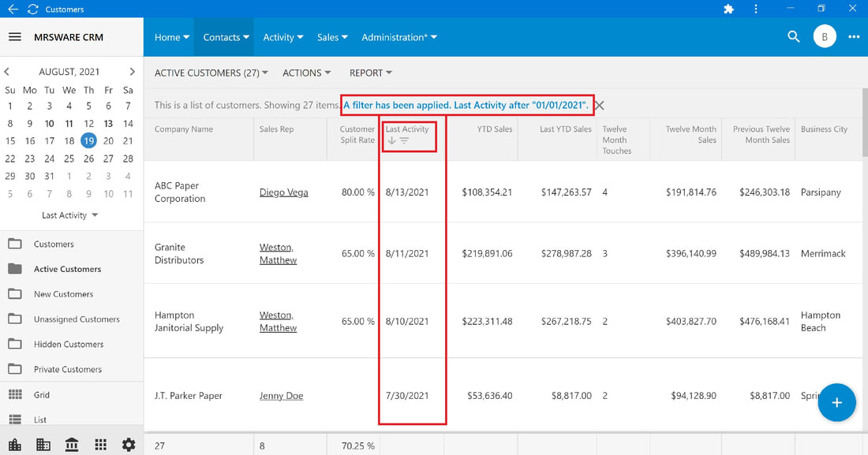868x455 pixels.
Task: Open the settings gear in bottom bar
Action: (x=129, y=444)
